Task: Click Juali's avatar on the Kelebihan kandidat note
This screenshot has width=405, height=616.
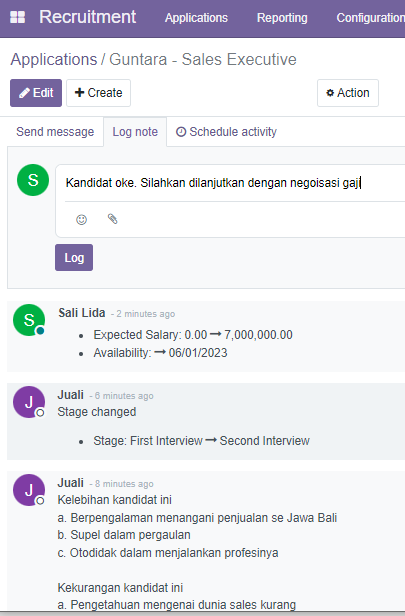Action: 29,490
